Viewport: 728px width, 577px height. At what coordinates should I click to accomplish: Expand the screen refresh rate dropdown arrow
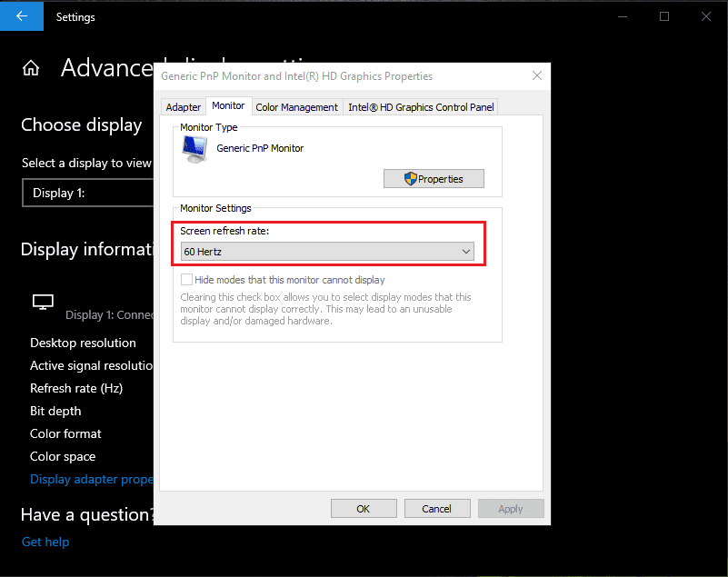[466, 251]
